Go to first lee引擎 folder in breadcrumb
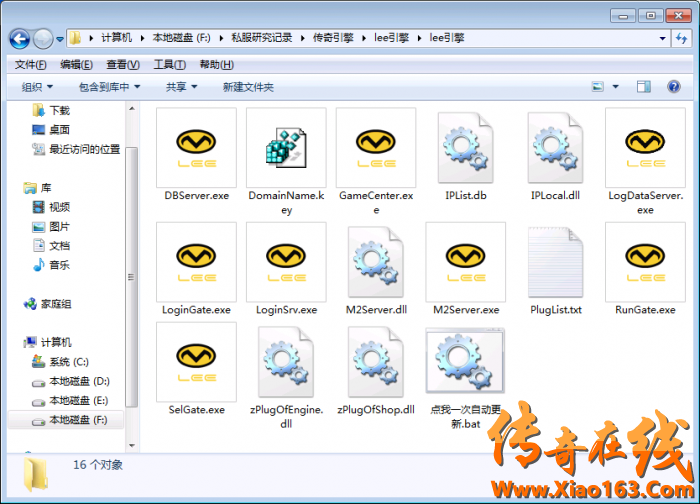 coord(391,38)
